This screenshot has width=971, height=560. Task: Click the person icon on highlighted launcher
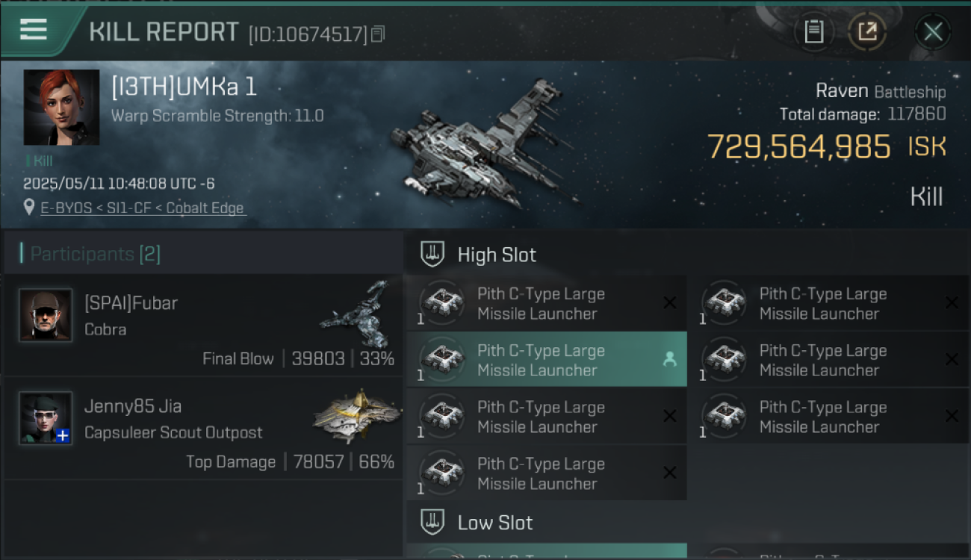[x=669, y=360]
